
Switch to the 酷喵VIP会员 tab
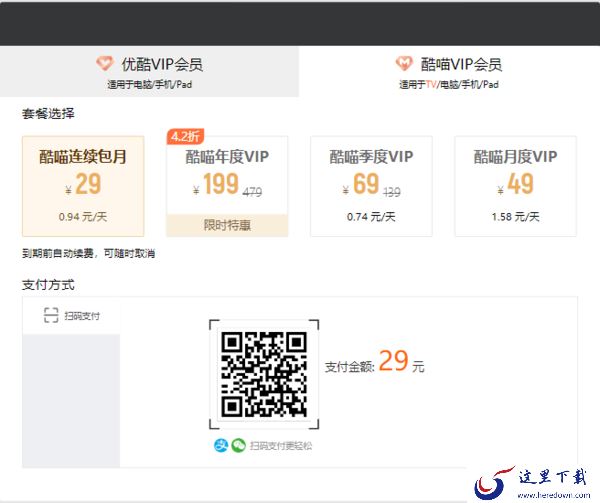coord(449,72)
